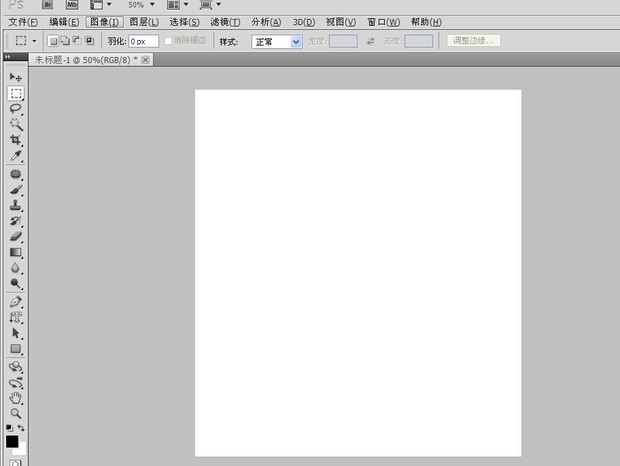Toggle the 消除锯齿 anti-alias checkbox
The image size is (620, 466).
coord(168,41)
